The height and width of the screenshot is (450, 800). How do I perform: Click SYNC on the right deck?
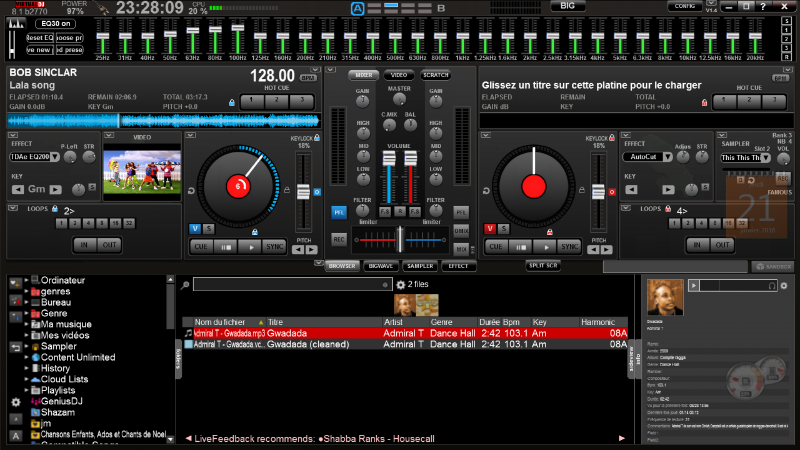[569, 247]
